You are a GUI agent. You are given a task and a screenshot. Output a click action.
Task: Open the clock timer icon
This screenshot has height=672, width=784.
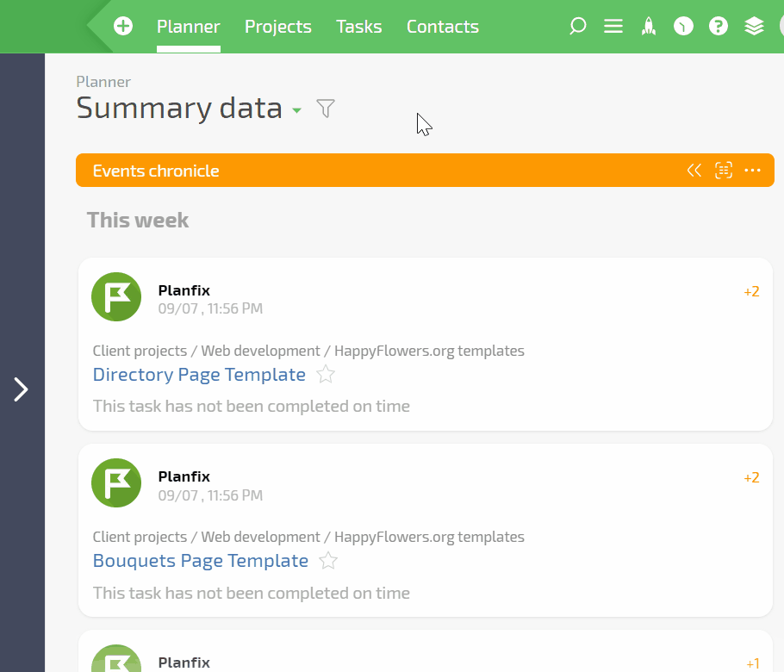(683, 27)
